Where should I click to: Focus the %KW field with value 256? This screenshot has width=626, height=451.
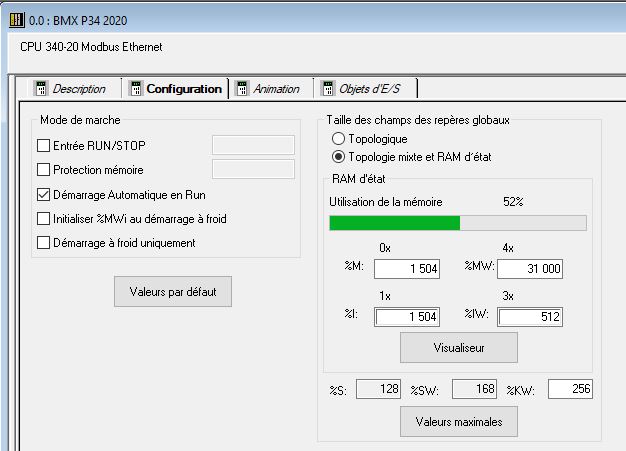571,388
